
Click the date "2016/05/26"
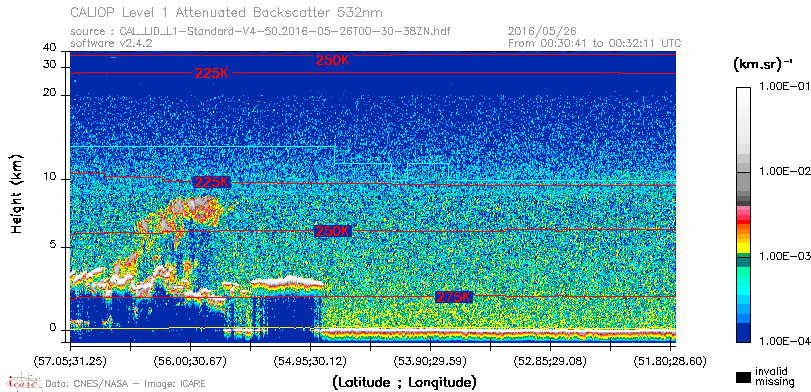543,32
